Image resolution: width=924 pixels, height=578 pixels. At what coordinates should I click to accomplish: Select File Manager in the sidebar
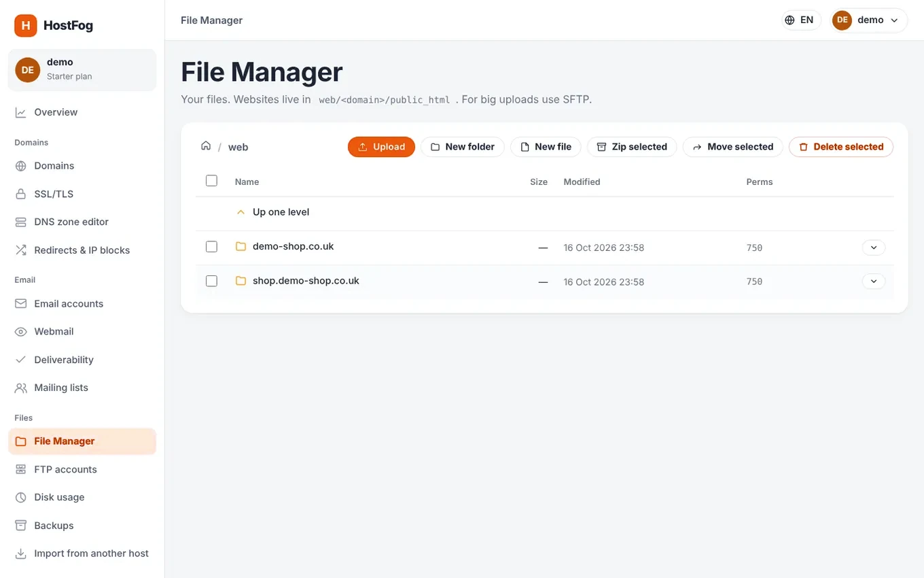coord(82,441)
